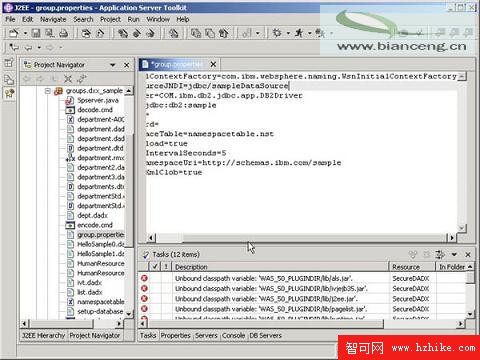Screen dimensions: 480x360
Task: Open the Edit menu
Action: click(x=28, y=19)
